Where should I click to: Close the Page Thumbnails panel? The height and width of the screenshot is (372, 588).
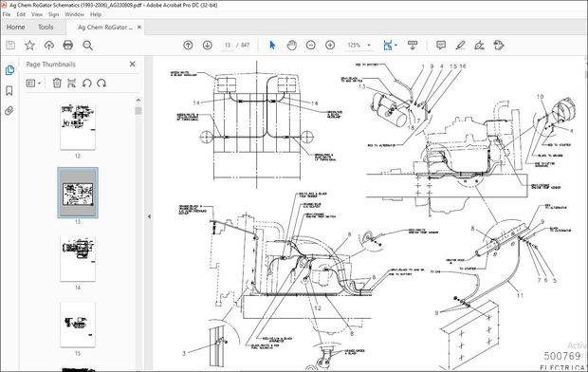[x=133, y=65]
